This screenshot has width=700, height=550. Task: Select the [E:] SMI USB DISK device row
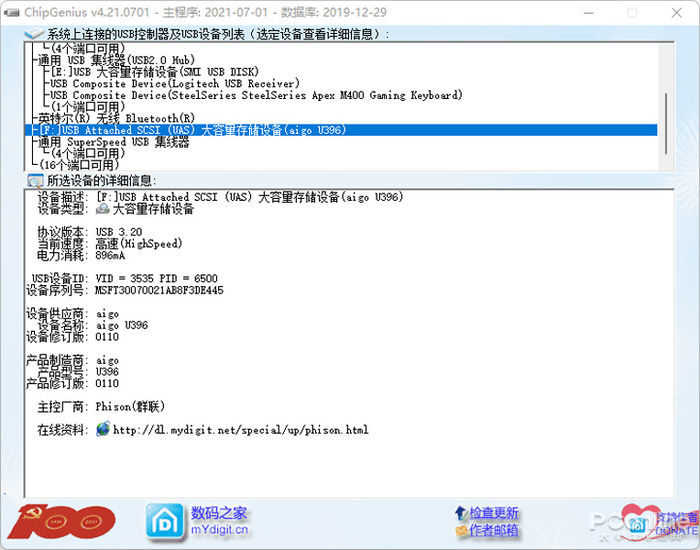pyautogui.click(x=154, y=72)
